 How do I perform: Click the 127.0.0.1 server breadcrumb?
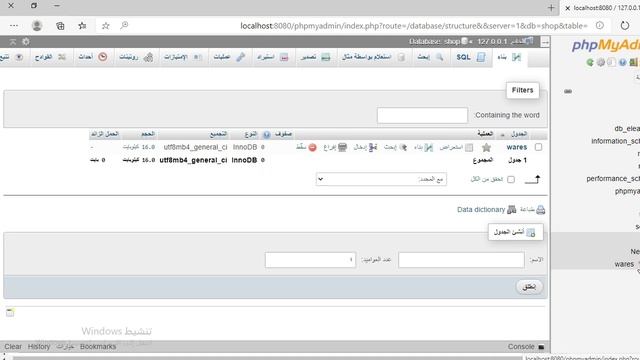click(492, 42)
